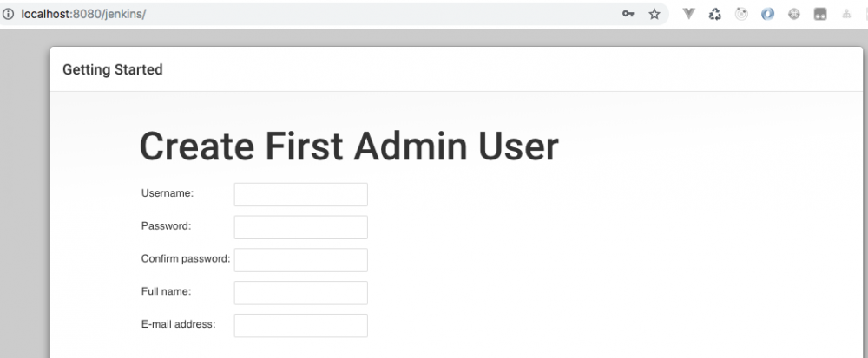The image size is (868, 358).
Task: Click the localhost:8080/jenkins/ address bar
Action: point(260,14)
